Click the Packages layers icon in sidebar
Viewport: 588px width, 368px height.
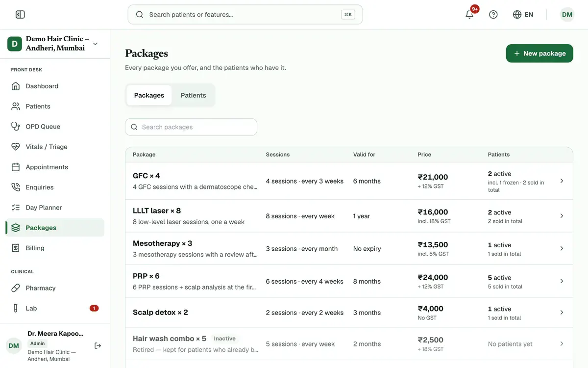pos(16,228)
